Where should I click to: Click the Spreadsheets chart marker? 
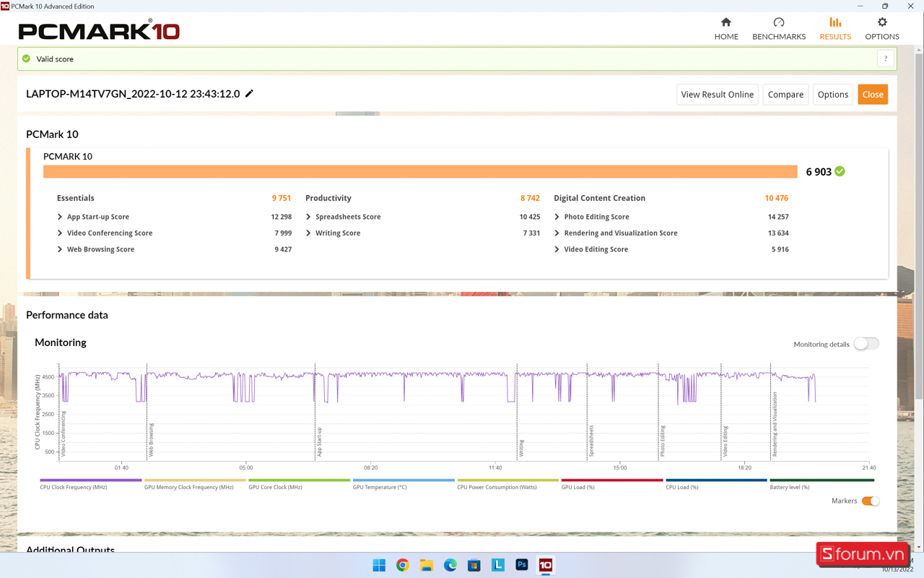[x=591, y=441]
